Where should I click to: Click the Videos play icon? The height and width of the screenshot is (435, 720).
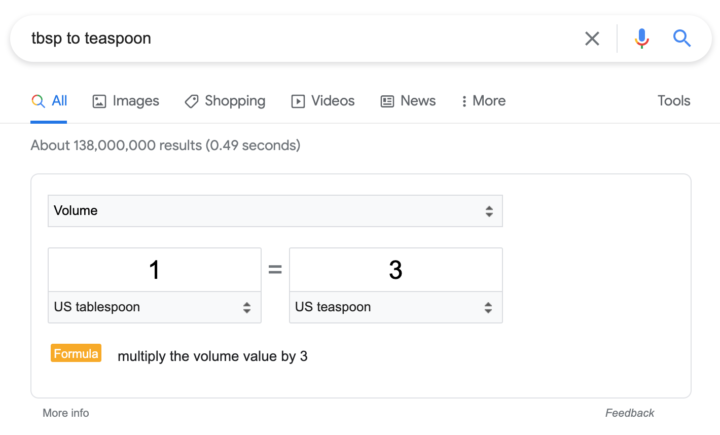tap(298, 101)
